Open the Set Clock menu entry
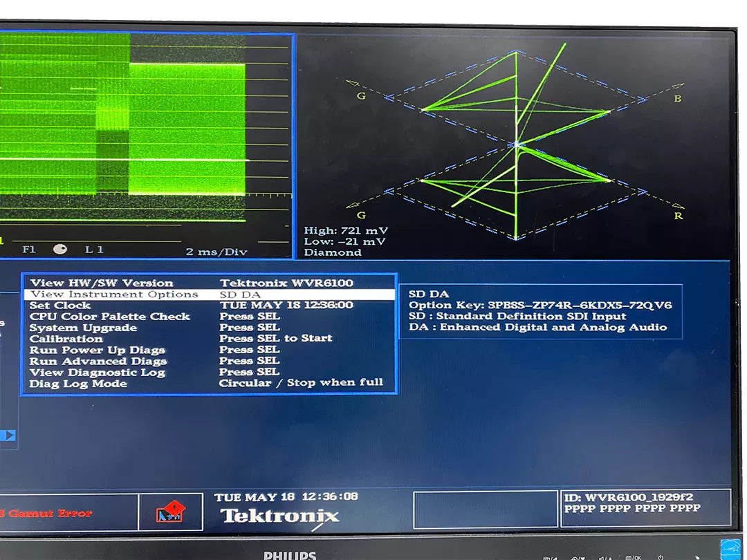 60,305
